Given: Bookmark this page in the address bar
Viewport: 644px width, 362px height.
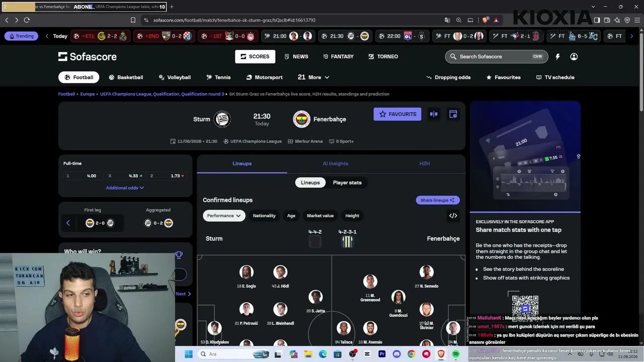Looking at the screenshot, I should 133,20.
